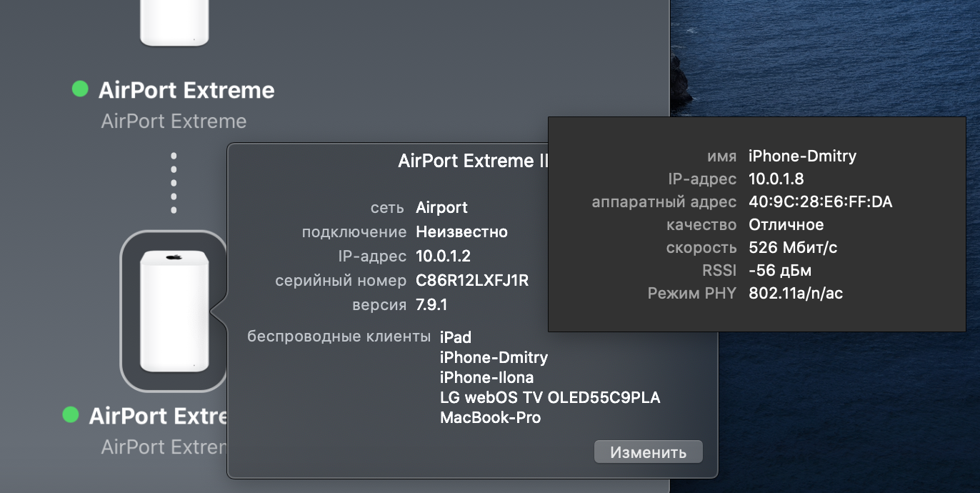Click the base station IP address 10.0.1.2
This screenshot has width=980, height=493.
(x=443, y=257)
